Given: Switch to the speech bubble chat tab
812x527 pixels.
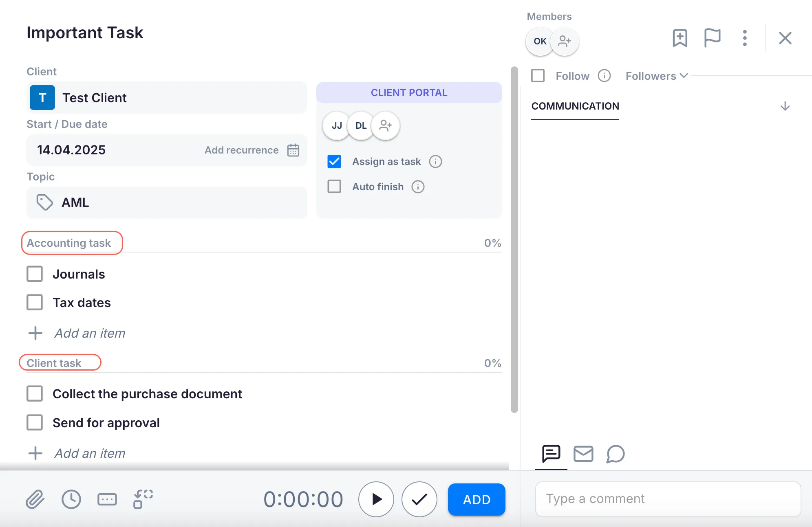Looking at the screenshot, I should coord(615,454).
